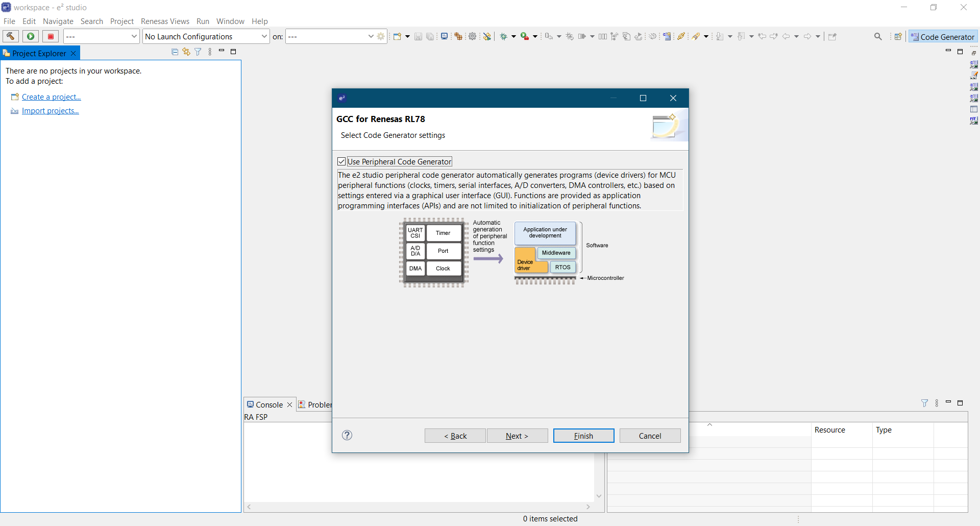Click the Open Perspective icon

[898, 36]
